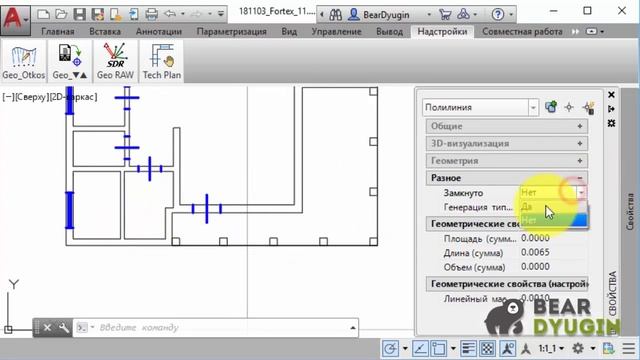Switch to the Вставка ribbon tab
The width and height of the screenshot is (640, 360).
tap(105, 31)
